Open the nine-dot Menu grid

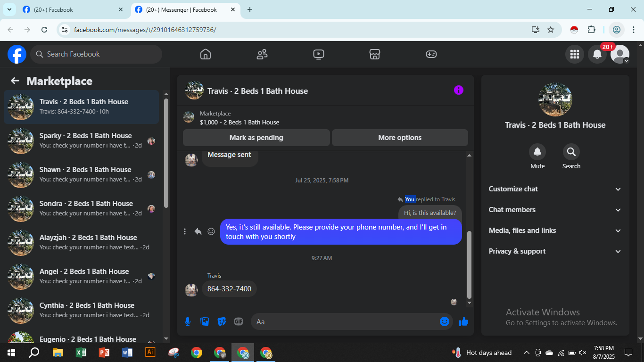pyautogui.click(x=574, y=54)
